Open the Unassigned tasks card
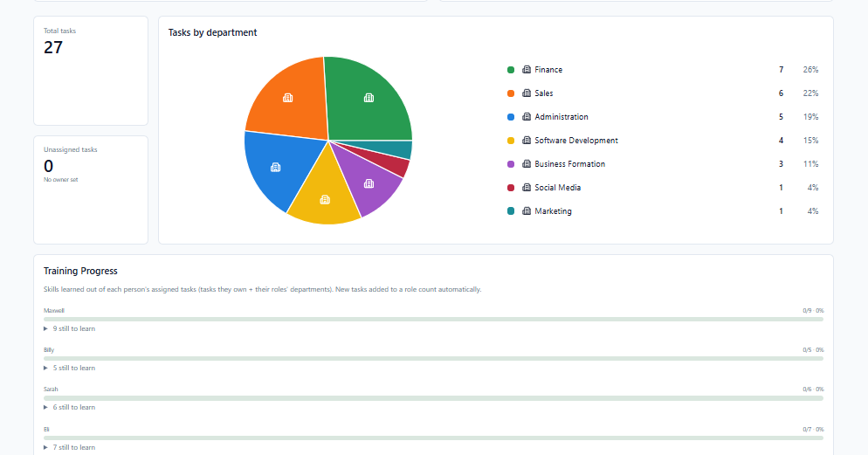 (91, 190)
